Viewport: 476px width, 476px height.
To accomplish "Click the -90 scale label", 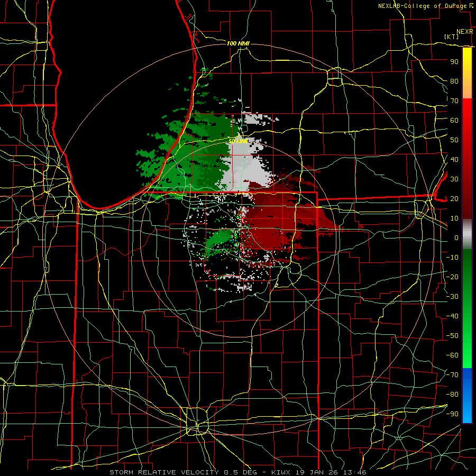I will point(452,414).
